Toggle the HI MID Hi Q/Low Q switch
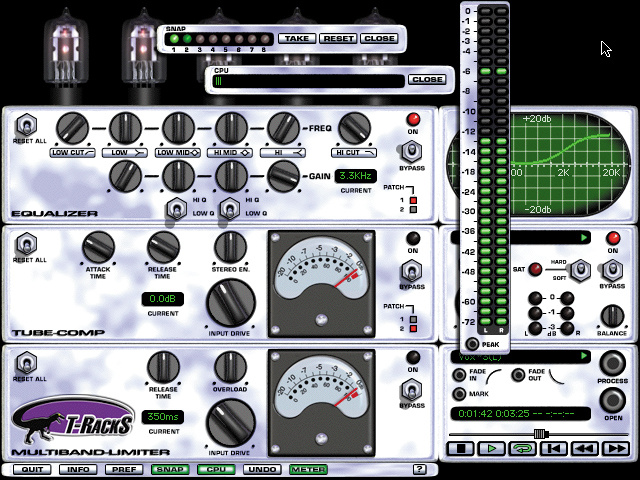The image size is (640, 480). click(229, 210)
